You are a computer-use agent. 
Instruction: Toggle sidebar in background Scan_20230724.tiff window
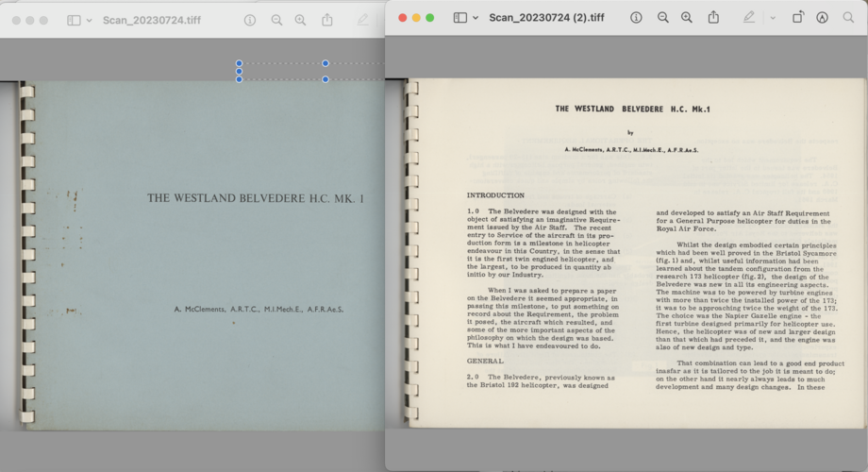click(74, 21)
